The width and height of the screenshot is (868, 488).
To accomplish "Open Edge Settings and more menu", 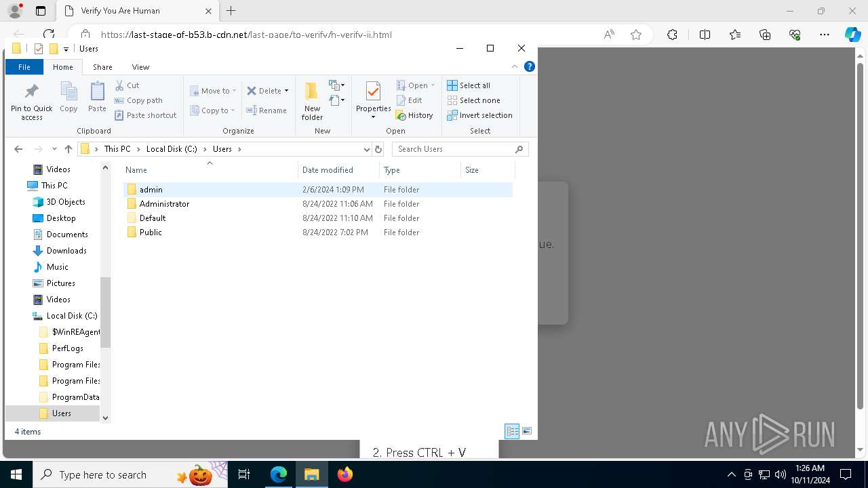I will pos(825,35).
